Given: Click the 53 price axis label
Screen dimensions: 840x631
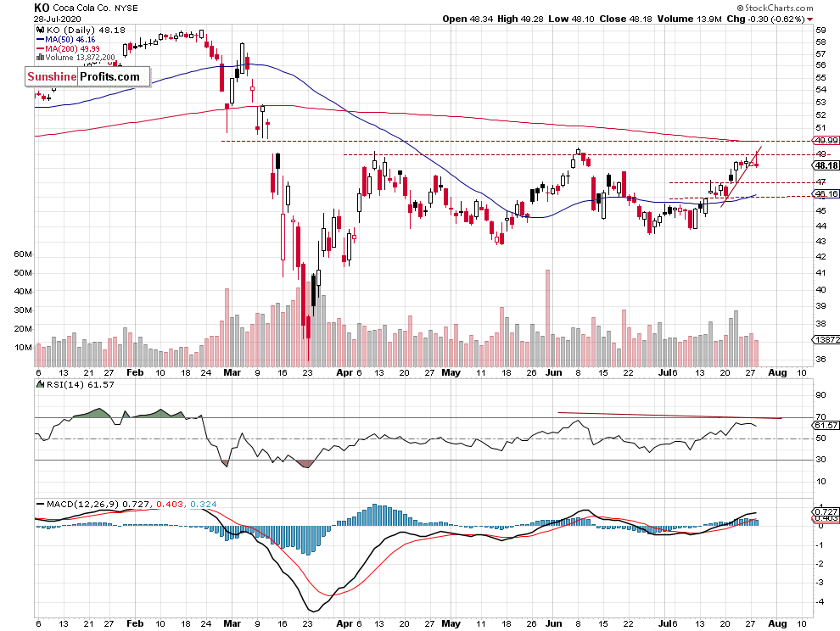Looking at the screenshot, I should coord(820,103).
